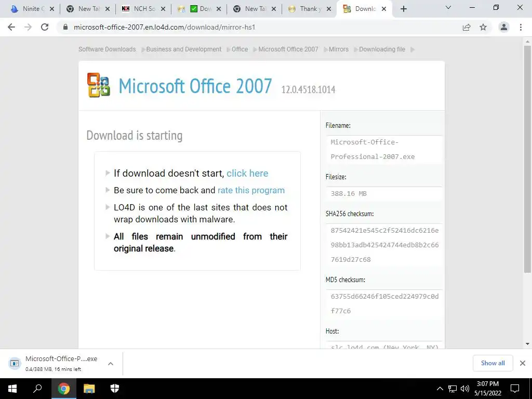Click the page vertical scrollbar

pyautogui.click(x=527, y=159)
